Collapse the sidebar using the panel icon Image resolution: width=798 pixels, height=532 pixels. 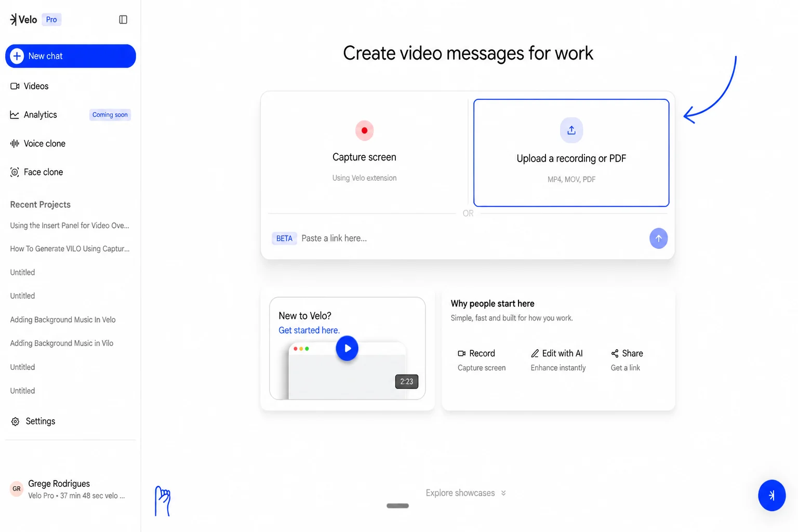point(123,20)
